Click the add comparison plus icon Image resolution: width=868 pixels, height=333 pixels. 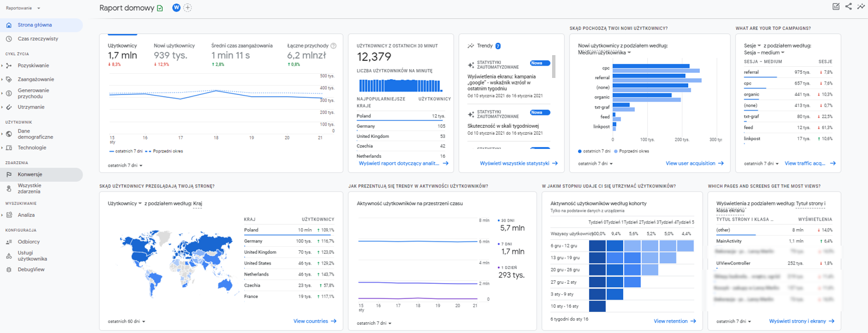pos(187,8)
